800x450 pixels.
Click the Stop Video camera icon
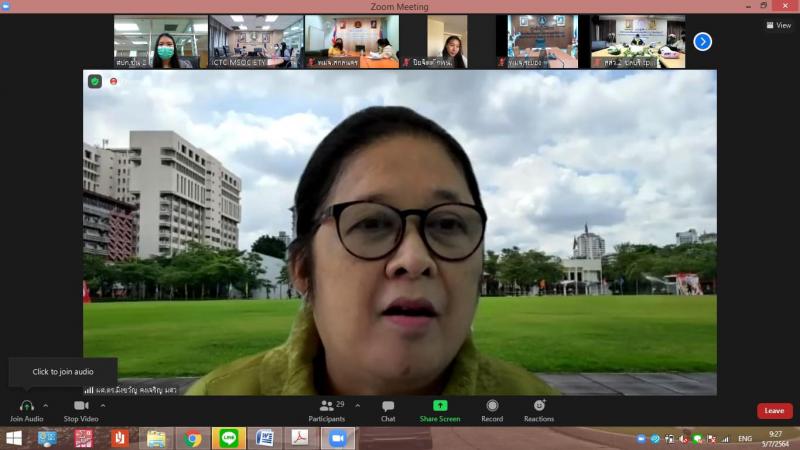(81, 406)
